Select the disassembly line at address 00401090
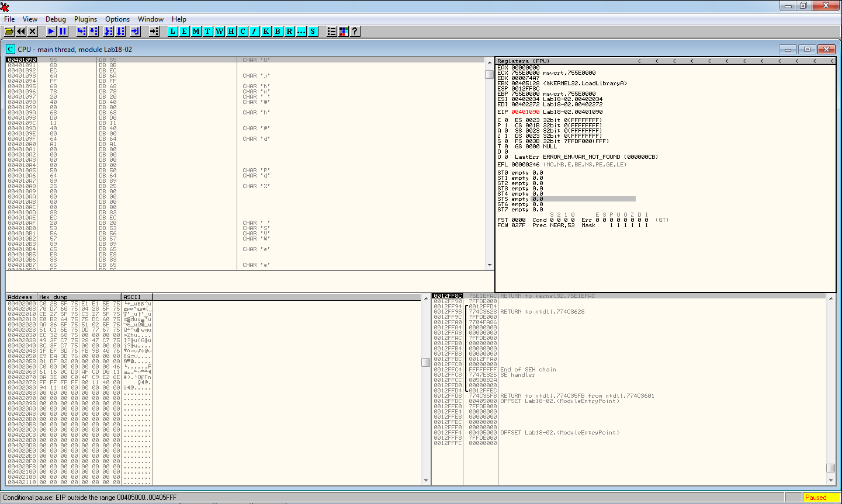The height and width of the screenshot is (504, 842). coord(245,60)
